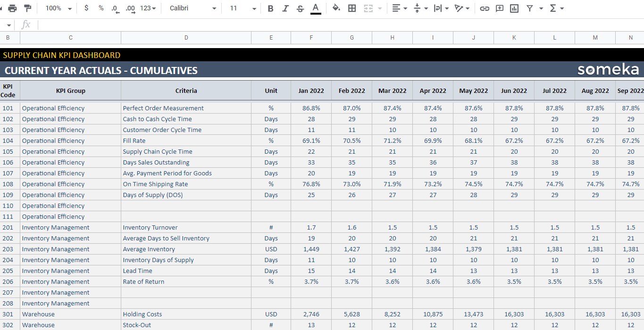
Task: Format values as percent
Action: [x=100, y=8]
